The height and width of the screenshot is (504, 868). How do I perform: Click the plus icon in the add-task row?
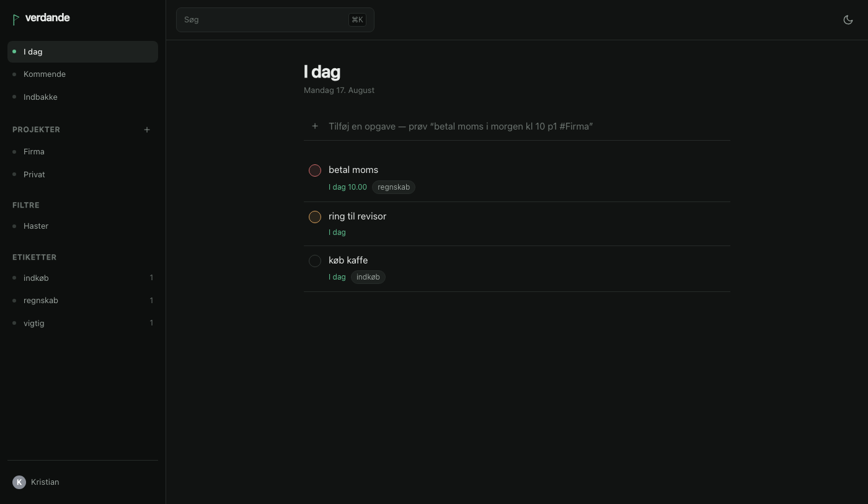(x=315, y=126)
